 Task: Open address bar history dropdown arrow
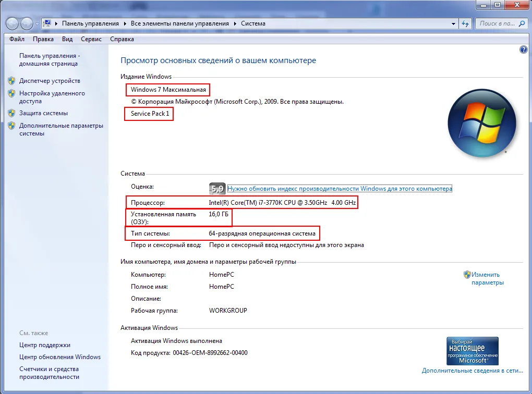(x=453, y=24)
